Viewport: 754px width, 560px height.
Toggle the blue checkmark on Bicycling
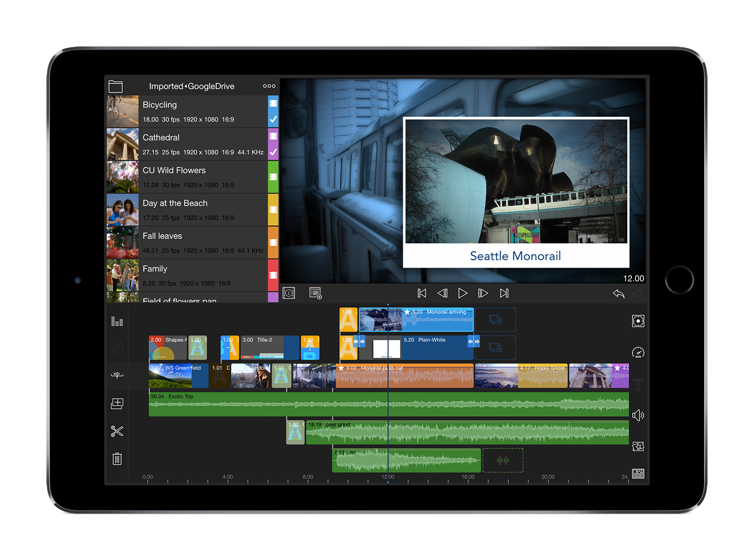tap(273, 120)
